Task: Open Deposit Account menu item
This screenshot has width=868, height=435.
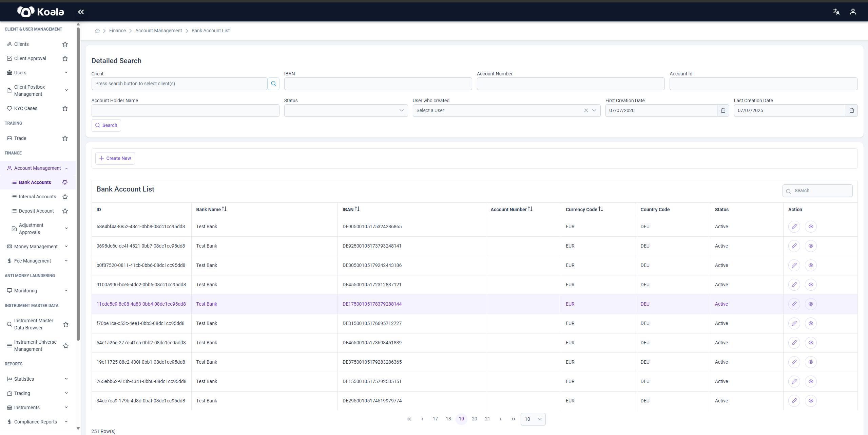Action: [36, 211]
